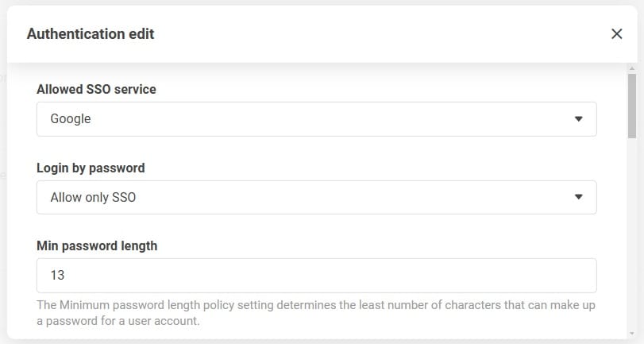Viewport: 644px width, 344px height.
Task: Click the caret arrow beside Allow only SSO
Action: click(x=578, y=197)
